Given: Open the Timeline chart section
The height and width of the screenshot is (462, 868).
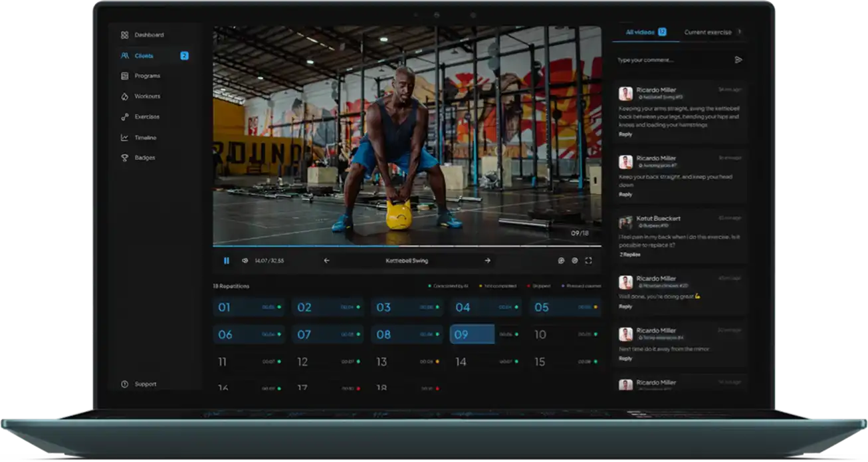Looking at the screenshot, I should [x=145, y=138].
